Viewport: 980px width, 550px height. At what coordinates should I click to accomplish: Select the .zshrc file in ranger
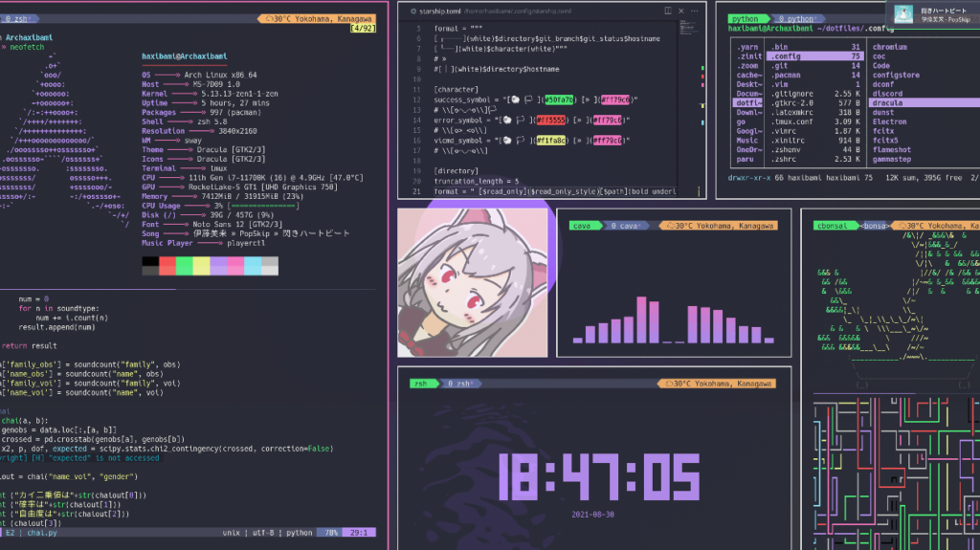(x=815, y=160)
